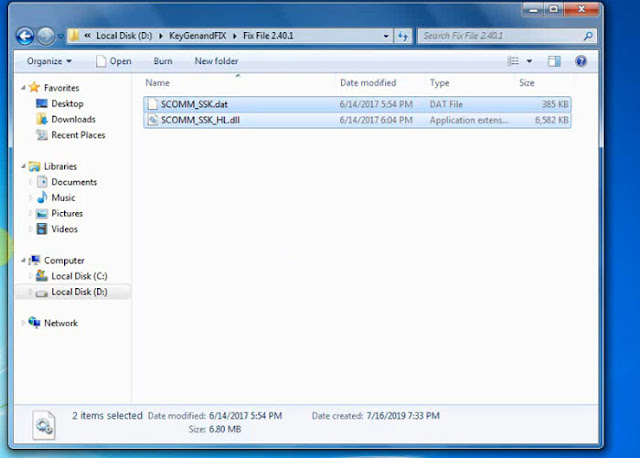Click the Local Disk (C:) drive icon
Screen dimensions: 640x458
[42, 276]
